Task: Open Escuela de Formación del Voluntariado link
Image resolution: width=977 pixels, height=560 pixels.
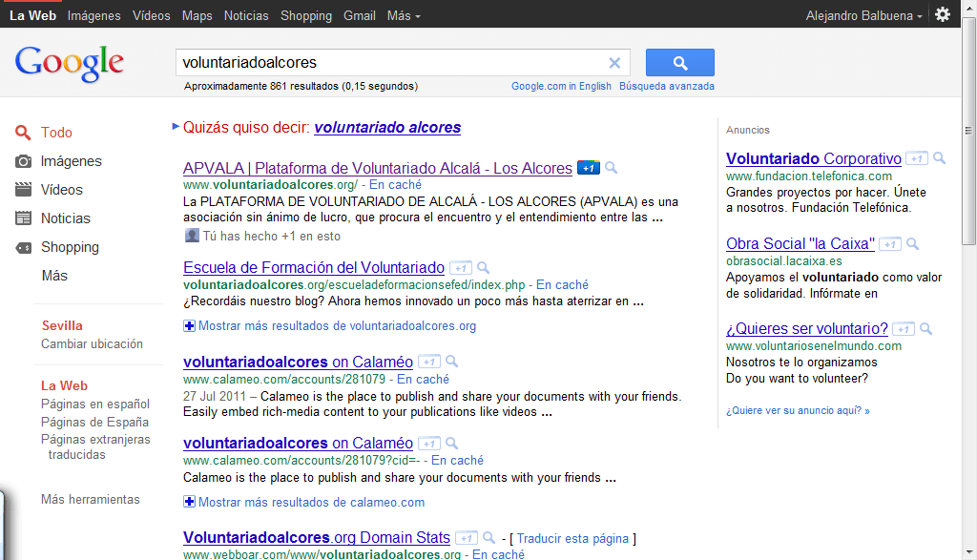Action: [x=313, y=268]
